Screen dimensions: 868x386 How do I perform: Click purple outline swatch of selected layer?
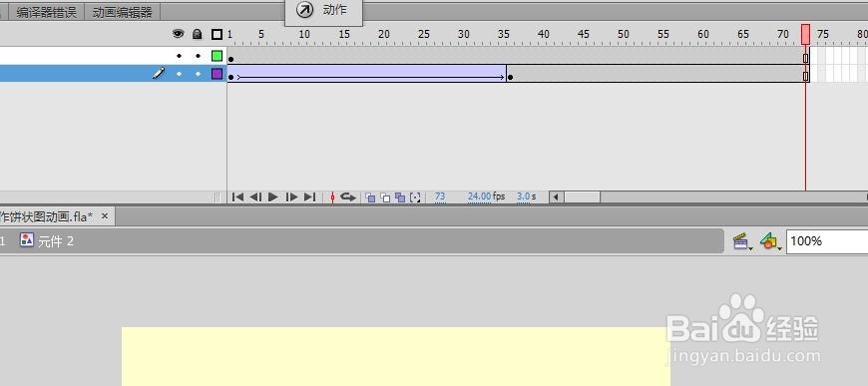[217, 74]
